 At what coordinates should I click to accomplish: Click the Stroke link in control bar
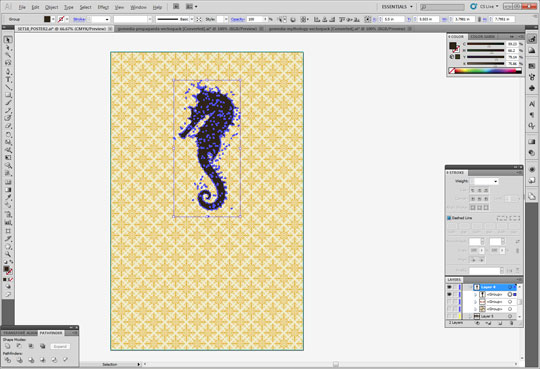point(79,19)
